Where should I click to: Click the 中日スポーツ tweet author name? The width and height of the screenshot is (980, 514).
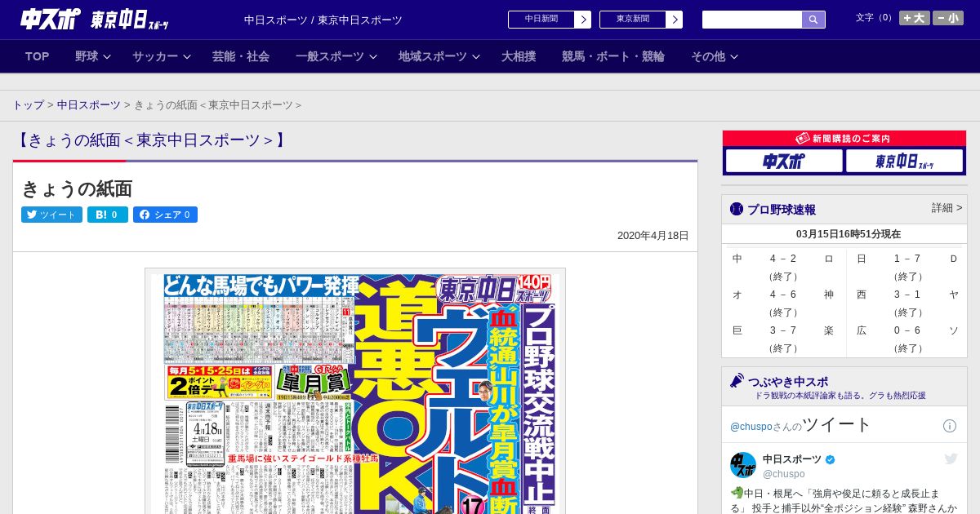792,459
